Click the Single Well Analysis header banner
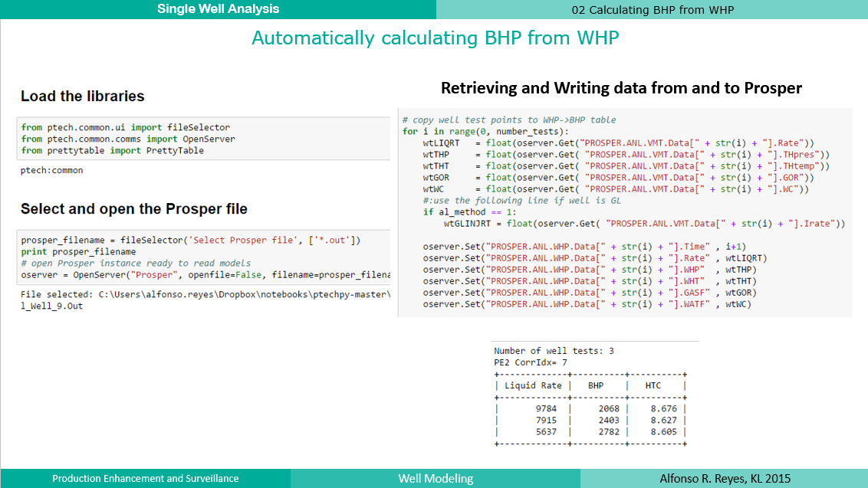868x488 pixels. point(216,8)
